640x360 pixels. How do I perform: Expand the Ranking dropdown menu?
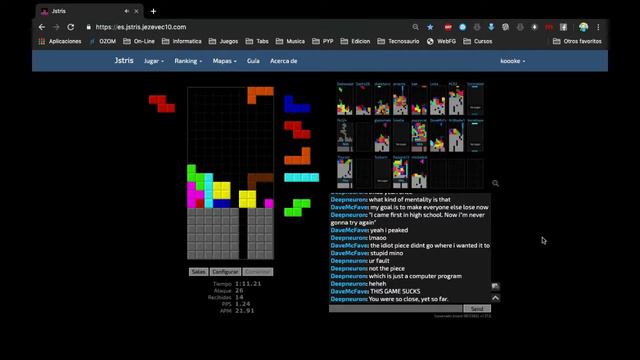pos(188,61)
